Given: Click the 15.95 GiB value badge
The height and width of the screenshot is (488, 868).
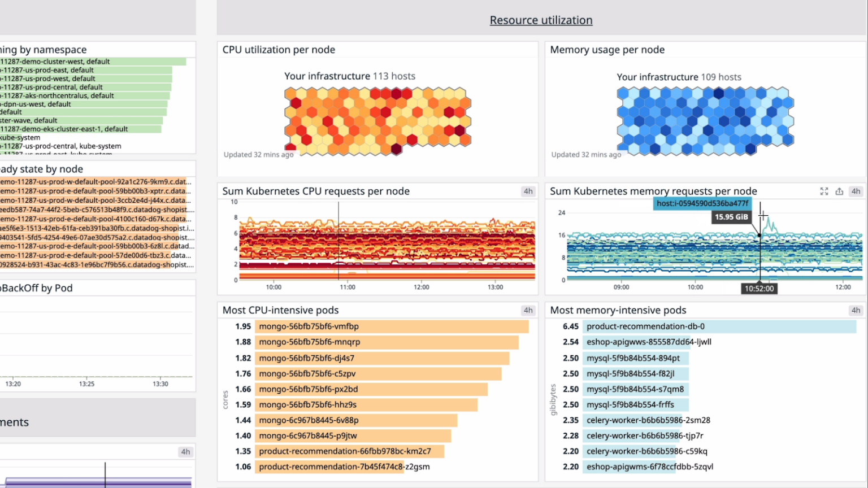Looking at the screenshot, I should [732, 216].
